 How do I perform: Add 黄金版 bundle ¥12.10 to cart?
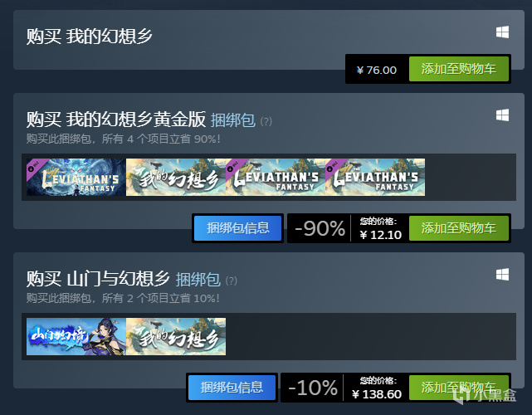pos(459,228)
